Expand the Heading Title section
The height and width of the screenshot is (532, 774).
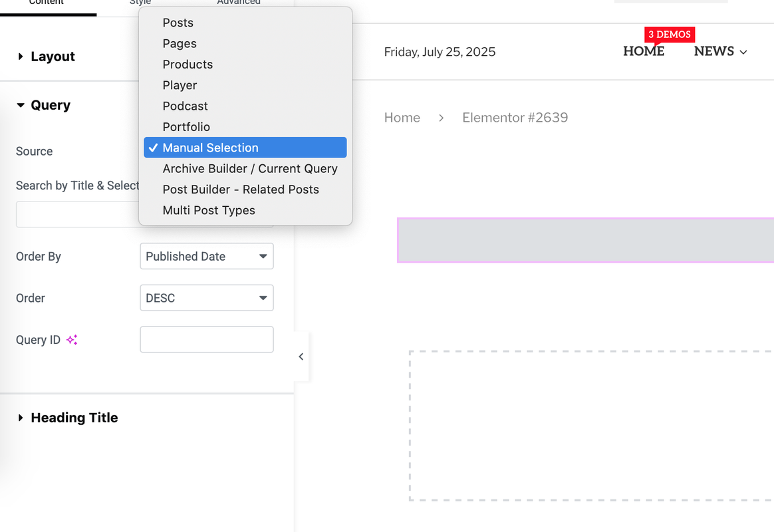click(x=68, y=418)
